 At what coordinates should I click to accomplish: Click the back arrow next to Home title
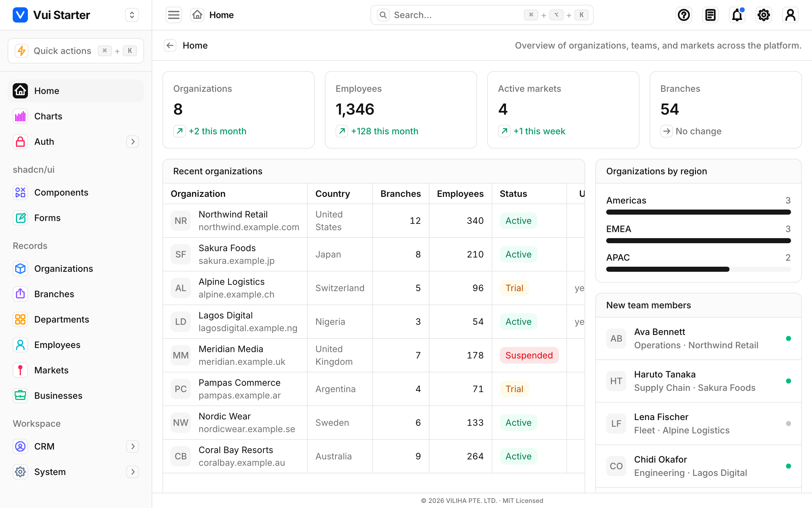170,45
